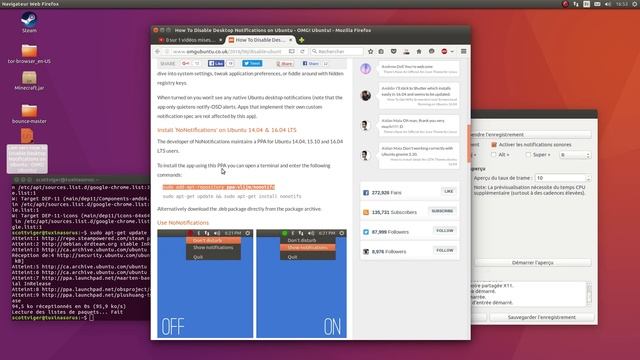The height and width of the screenshot is (360, 640).
Task: Open the network indicator in top panel
Action: pos(576,4)
